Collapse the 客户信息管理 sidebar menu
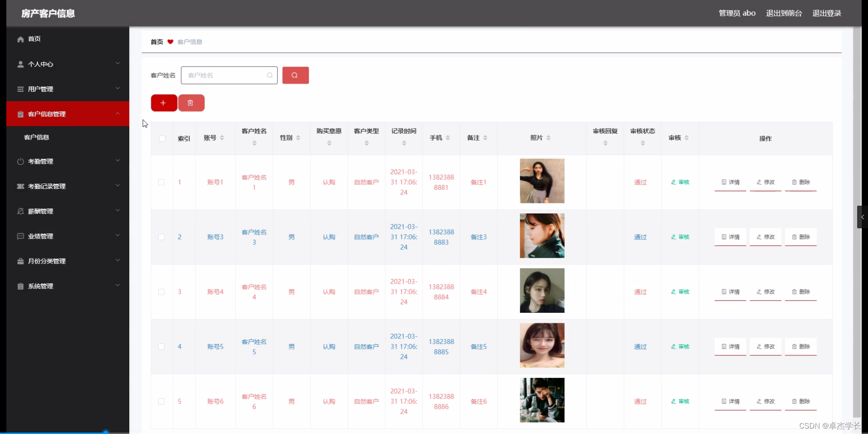 (x=68, y=114)
